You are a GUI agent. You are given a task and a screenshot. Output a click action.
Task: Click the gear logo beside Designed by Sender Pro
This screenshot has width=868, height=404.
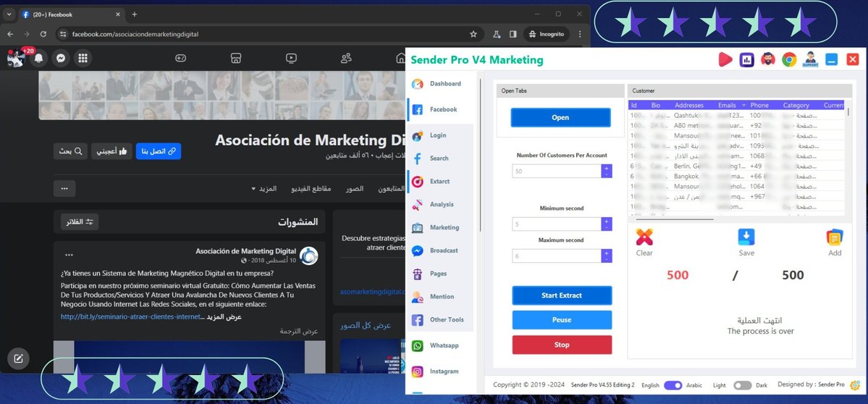(855, 384)
